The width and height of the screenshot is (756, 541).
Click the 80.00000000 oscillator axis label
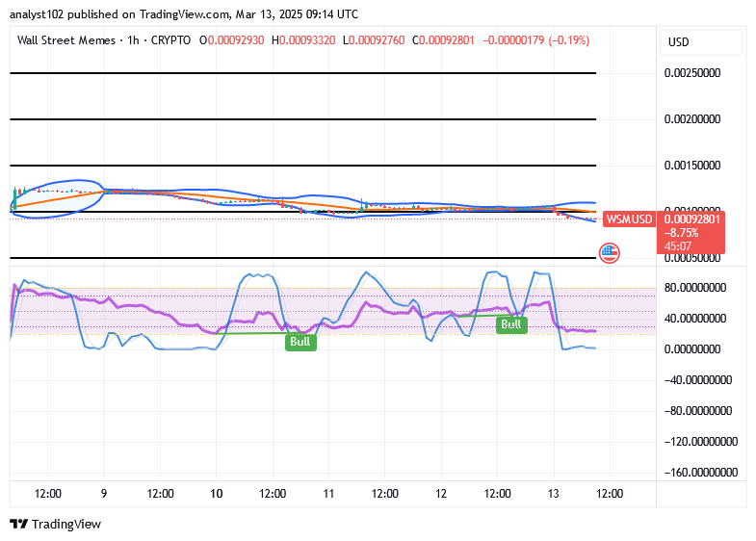point(694,288)
